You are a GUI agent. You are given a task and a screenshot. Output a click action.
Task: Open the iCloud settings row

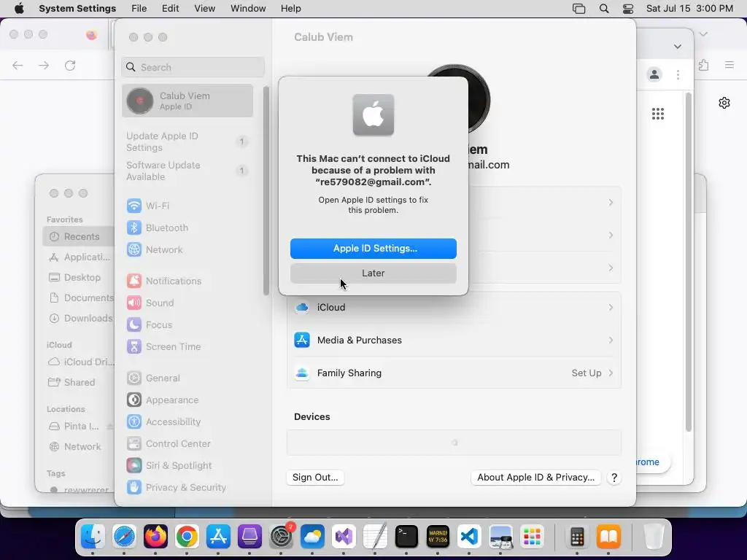454,308
